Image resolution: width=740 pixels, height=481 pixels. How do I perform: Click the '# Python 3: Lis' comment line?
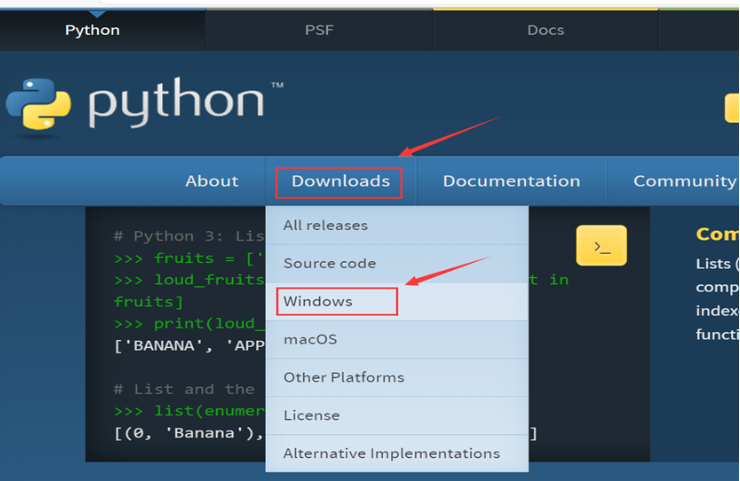coord(189,236)
